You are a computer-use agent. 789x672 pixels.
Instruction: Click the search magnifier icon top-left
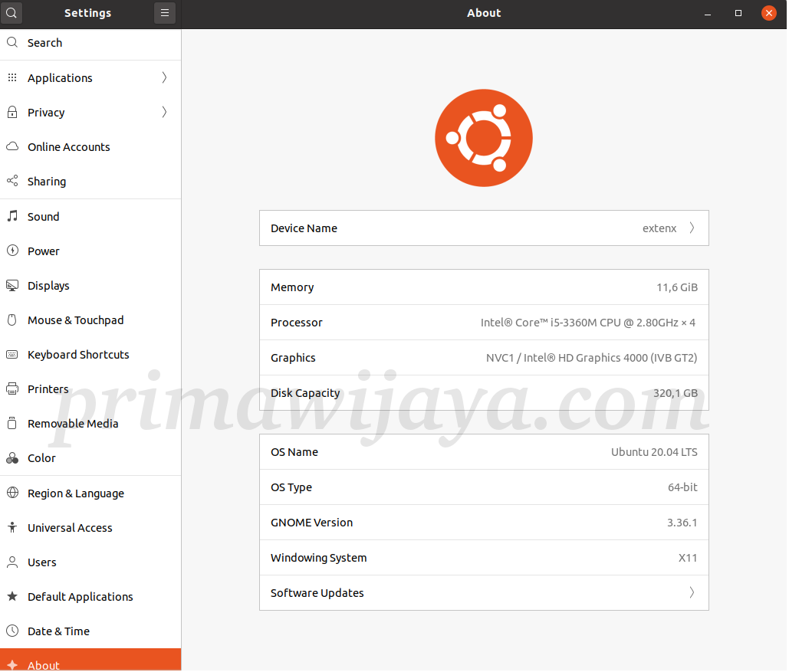point(12,13)
